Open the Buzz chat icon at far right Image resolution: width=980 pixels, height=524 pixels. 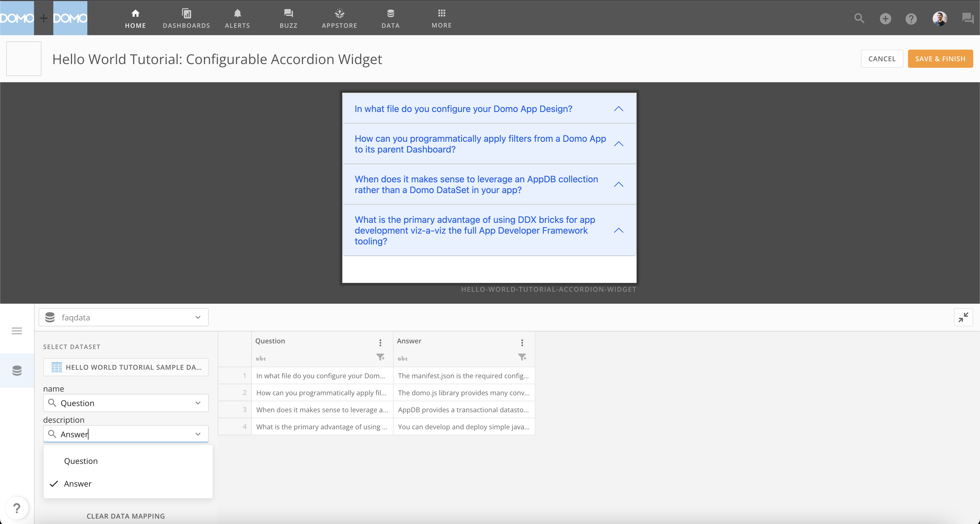point(968,18)
